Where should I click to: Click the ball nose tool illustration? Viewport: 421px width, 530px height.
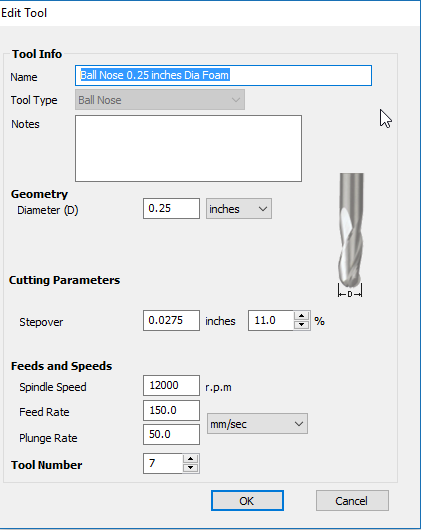coord(351,235)
